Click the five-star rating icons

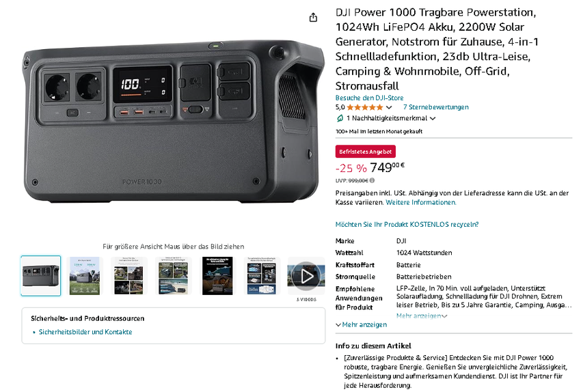coord(364,107)
